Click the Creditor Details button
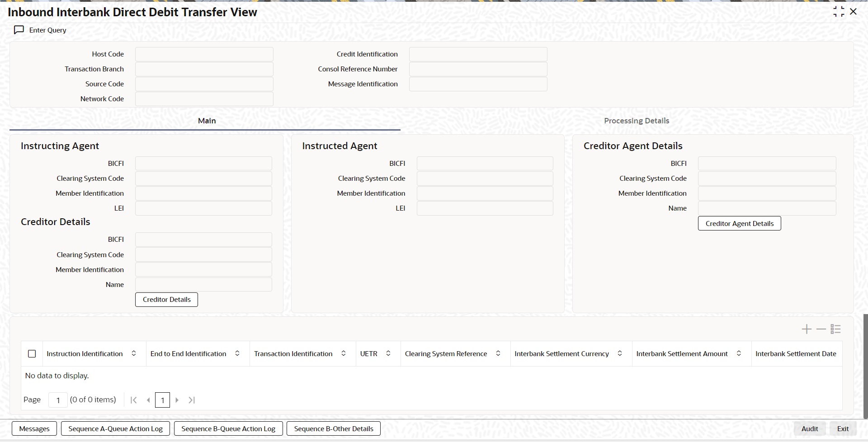 tap(166, 300)
